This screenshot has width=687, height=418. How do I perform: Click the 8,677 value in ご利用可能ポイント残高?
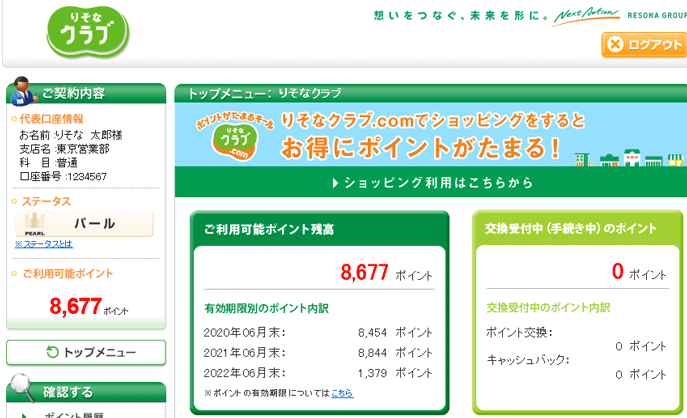[x=365, y=272]
